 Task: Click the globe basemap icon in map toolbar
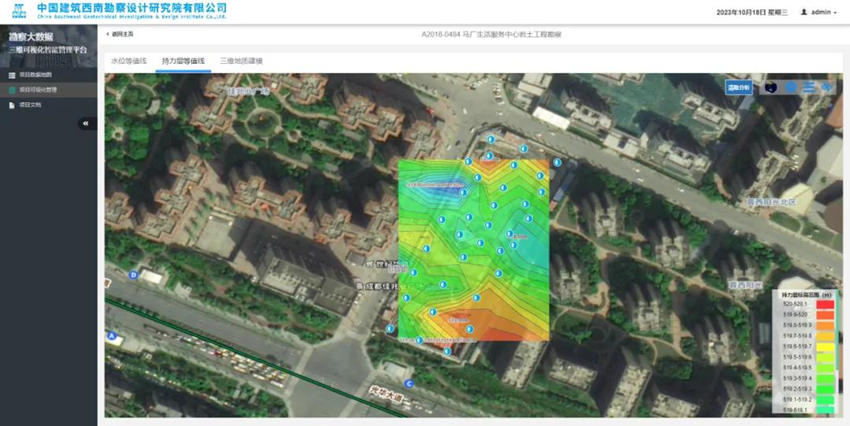pos(771,88)
